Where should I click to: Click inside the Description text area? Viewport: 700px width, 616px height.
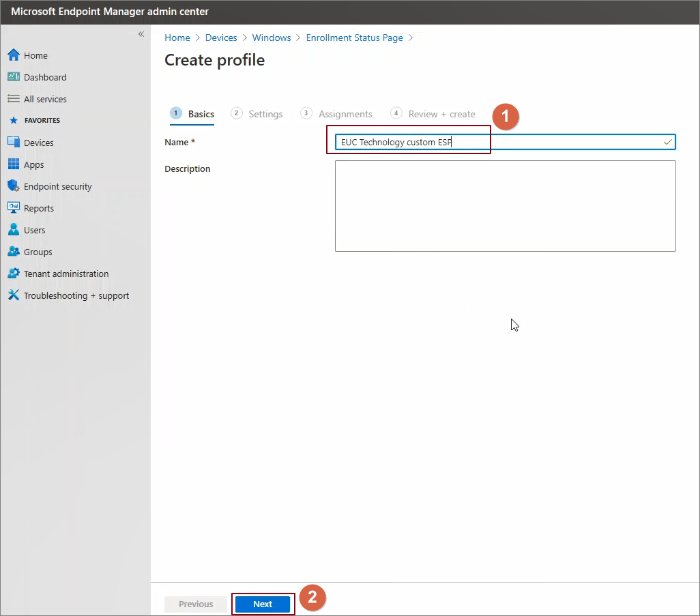(x=506, y=206)
